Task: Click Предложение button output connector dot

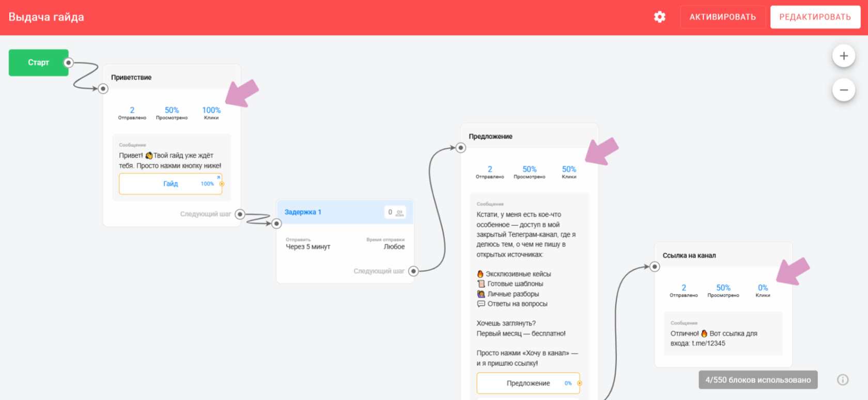Action: coord(580,383)
